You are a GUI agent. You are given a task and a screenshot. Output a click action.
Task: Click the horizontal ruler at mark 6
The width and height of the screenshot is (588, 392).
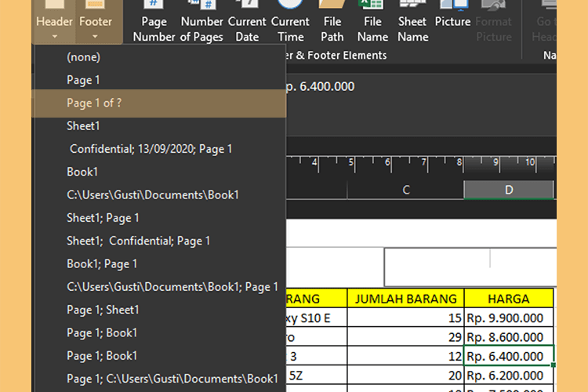point(388,162)
